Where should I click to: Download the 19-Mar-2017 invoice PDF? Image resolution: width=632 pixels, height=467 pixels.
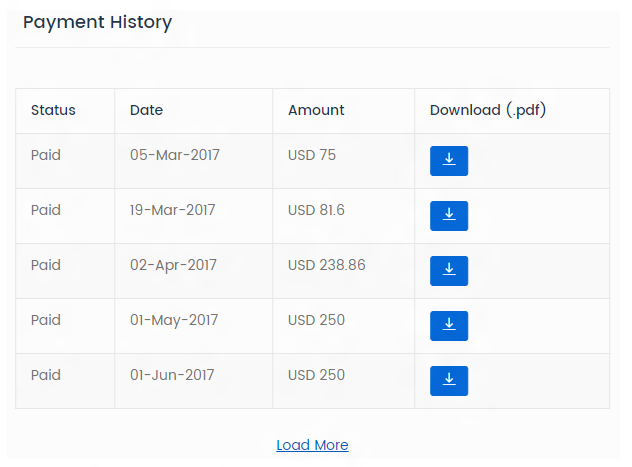[x=449, y=216]
